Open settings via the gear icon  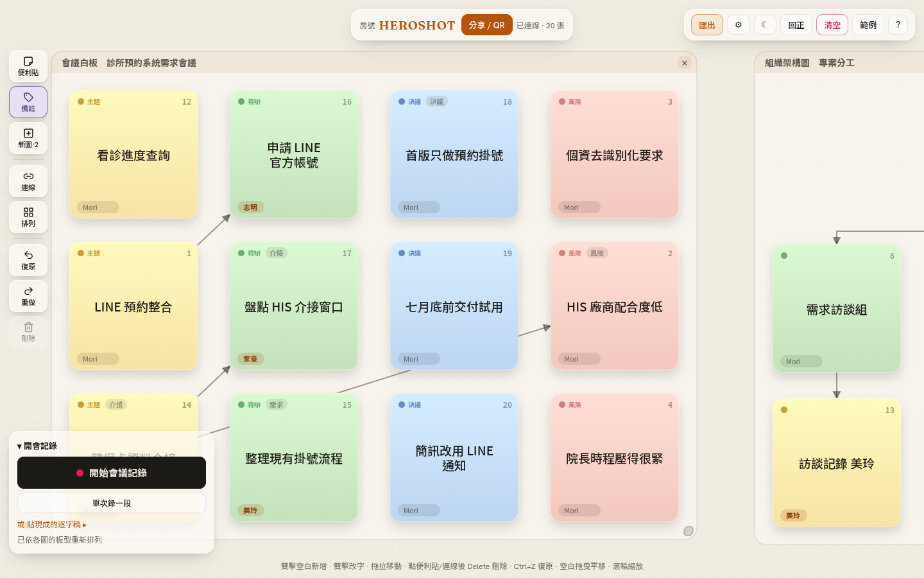739,25
